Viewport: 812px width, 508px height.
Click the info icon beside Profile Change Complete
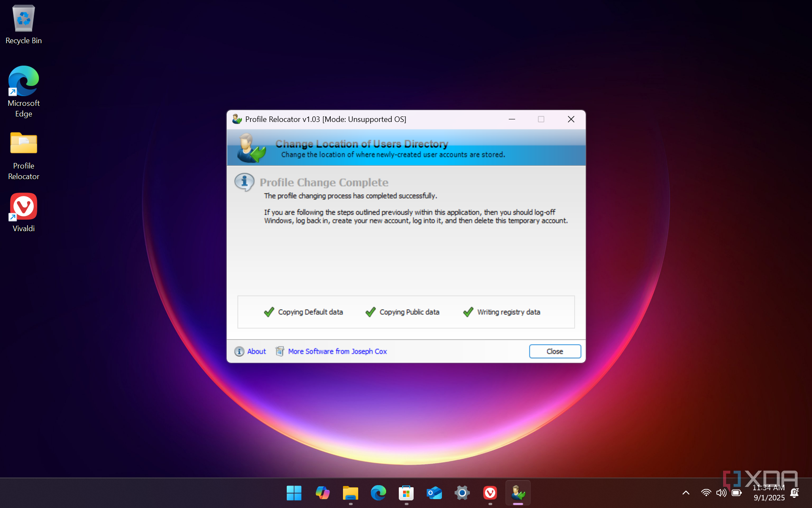[244, 182]
